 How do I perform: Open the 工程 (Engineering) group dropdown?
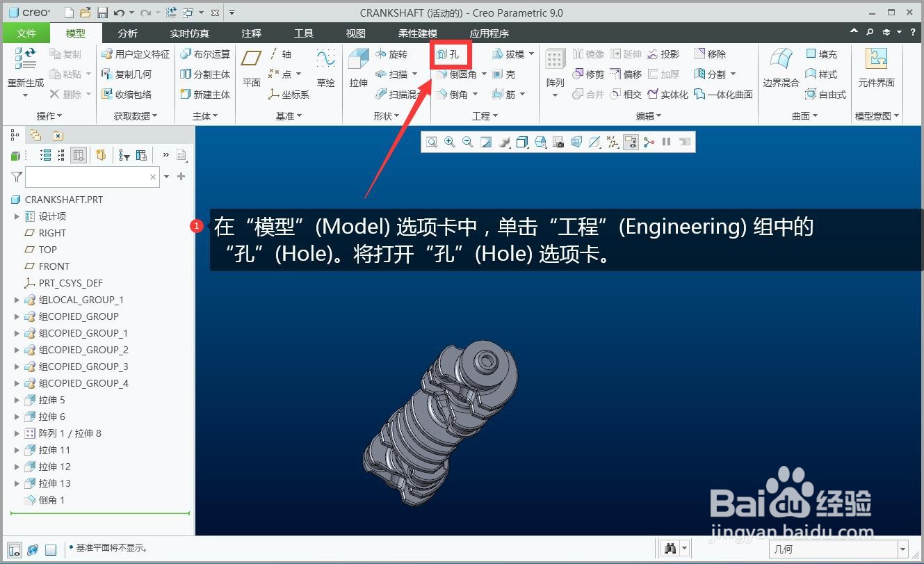pyautogui.click(x=485, y=116)
